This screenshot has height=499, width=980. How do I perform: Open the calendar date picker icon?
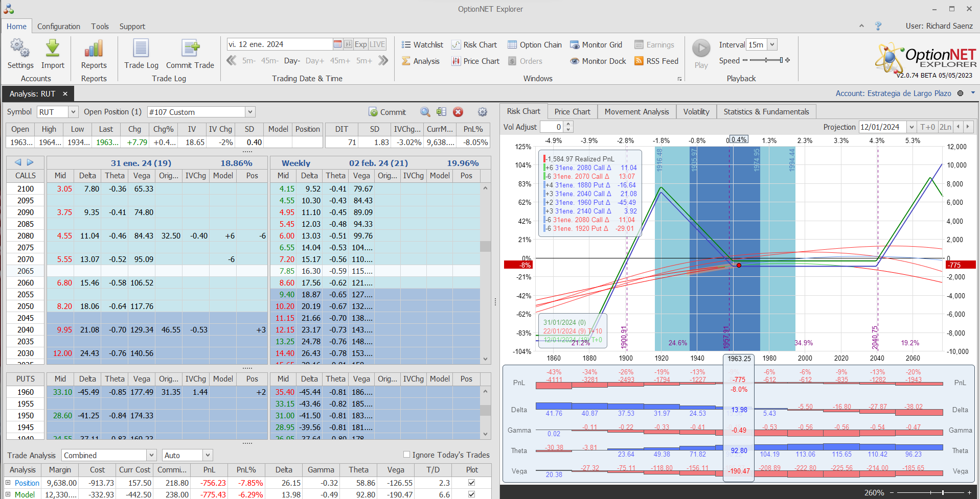tap(337, 44)
